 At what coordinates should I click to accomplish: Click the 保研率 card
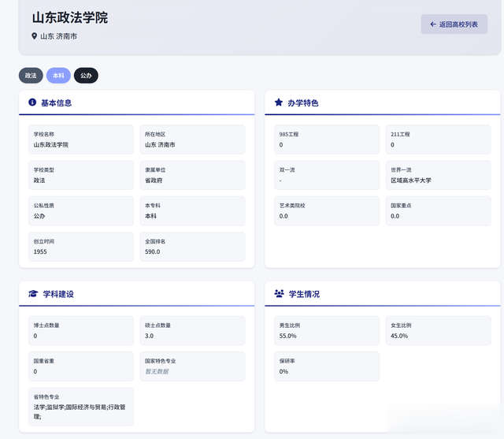tap(327, 366)
